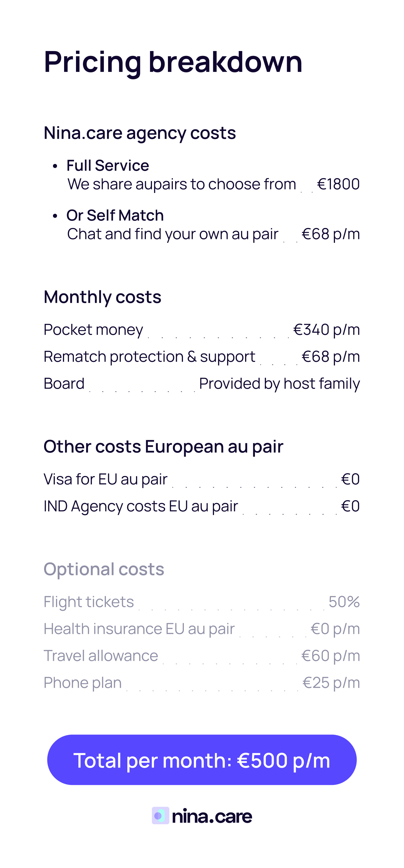
Task: Click the Board row label
Action: 64,384
